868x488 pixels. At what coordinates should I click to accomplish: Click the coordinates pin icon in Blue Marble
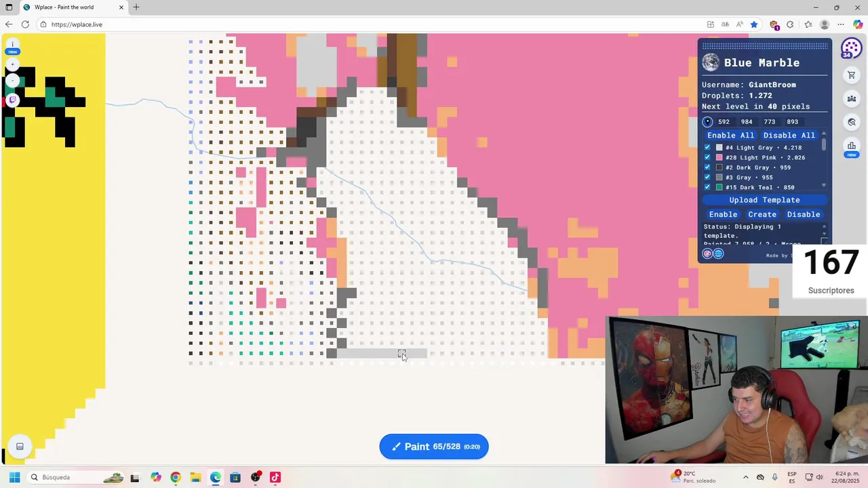707,122
